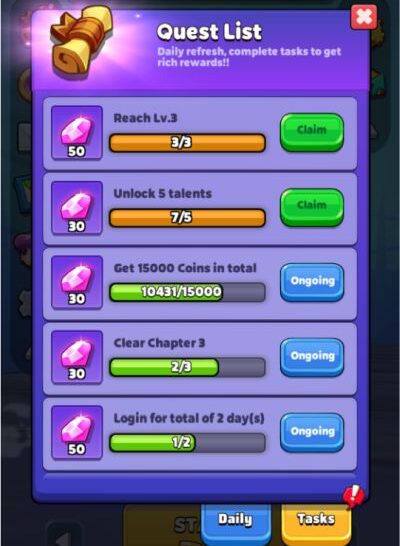Switch to the Daily tab
400x546 pixels.
(x=236, y=523)
